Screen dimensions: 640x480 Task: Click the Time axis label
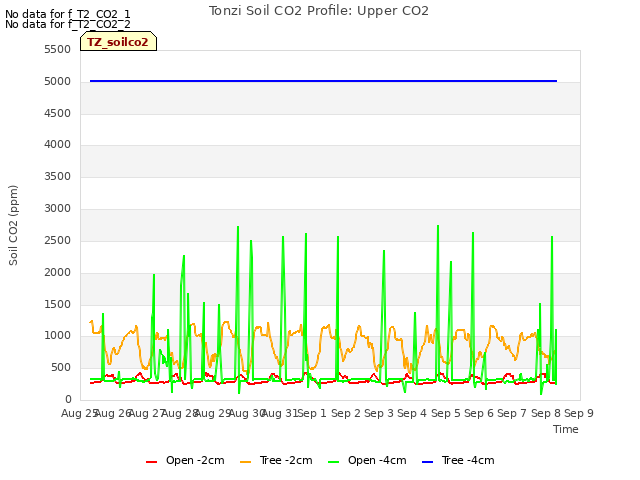click(x=566, y=429)
